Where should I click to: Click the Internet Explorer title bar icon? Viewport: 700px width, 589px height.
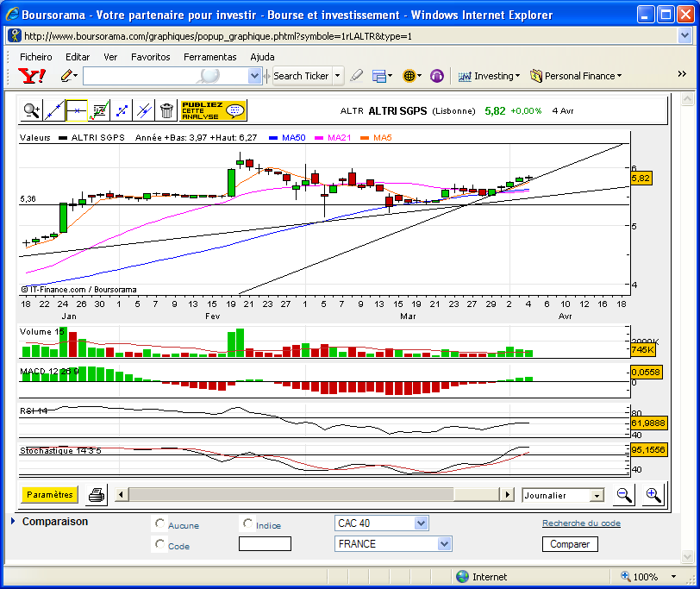pyautogui.click(x=12, y=15)
